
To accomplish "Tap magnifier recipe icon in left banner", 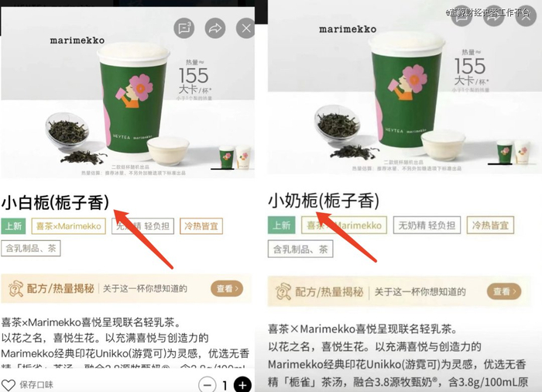I will click(15, 289).
